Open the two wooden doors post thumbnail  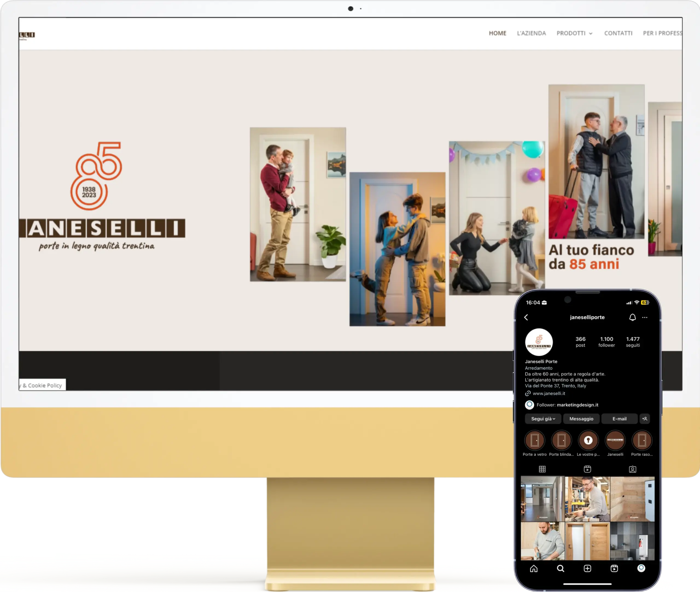click(588, 541)
